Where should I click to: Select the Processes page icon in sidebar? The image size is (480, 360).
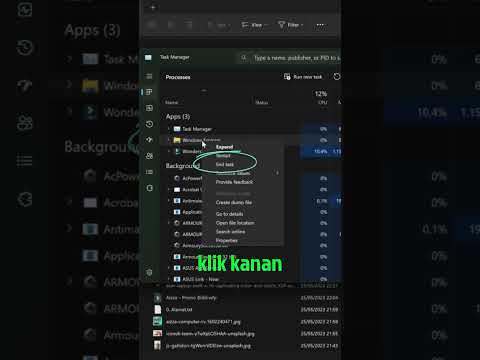coord(149,92)
